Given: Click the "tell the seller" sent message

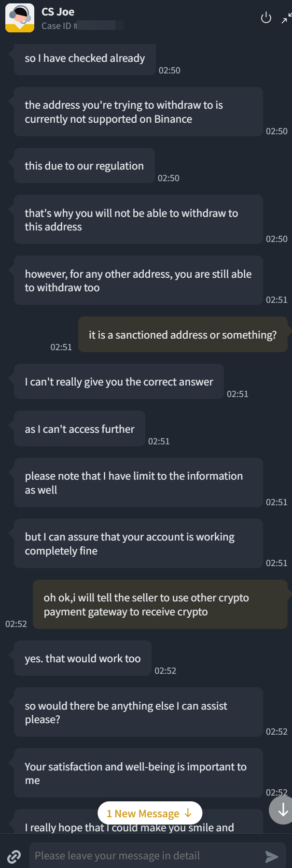Looking at the screenshot, I should pos(160,605).
